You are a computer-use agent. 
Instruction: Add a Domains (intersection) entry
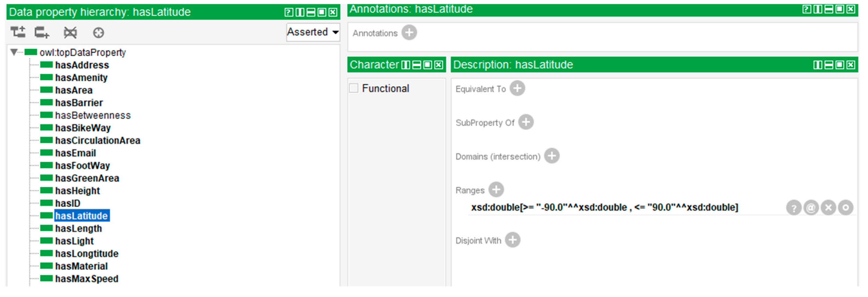pos(552,156)
